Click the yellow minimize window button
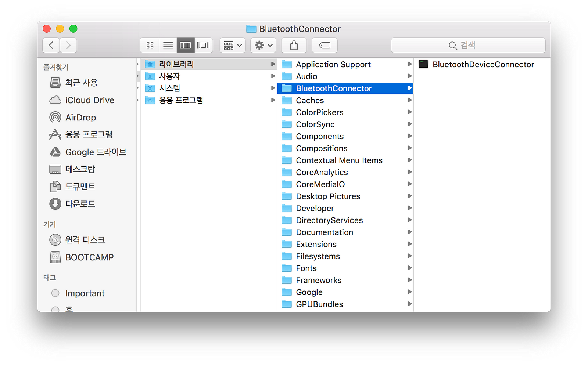The image size is (588, 365). click(x=60, y=29)
